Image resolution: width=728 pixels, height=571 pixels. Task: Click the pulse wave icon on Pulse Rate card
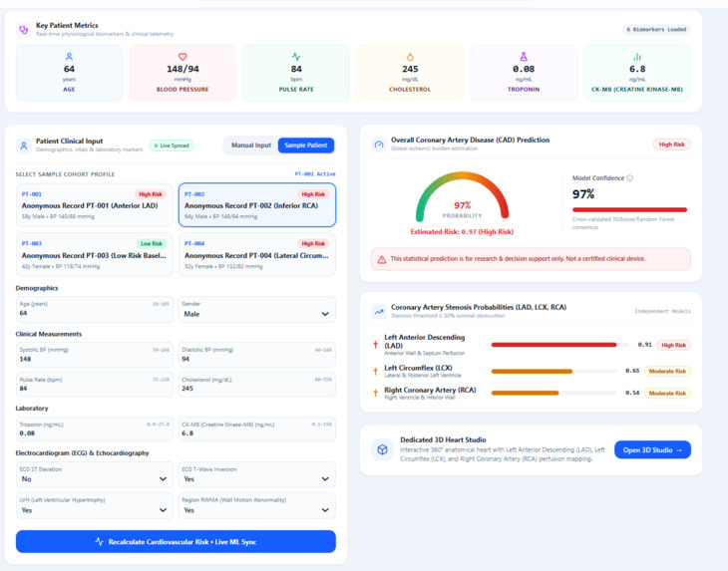click(296, 57)
